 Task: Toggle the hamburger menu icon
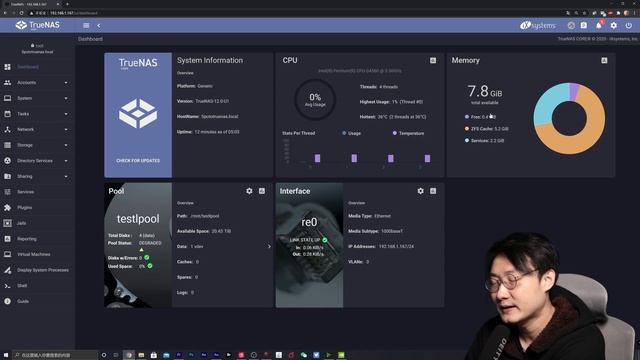coord(86,25)
